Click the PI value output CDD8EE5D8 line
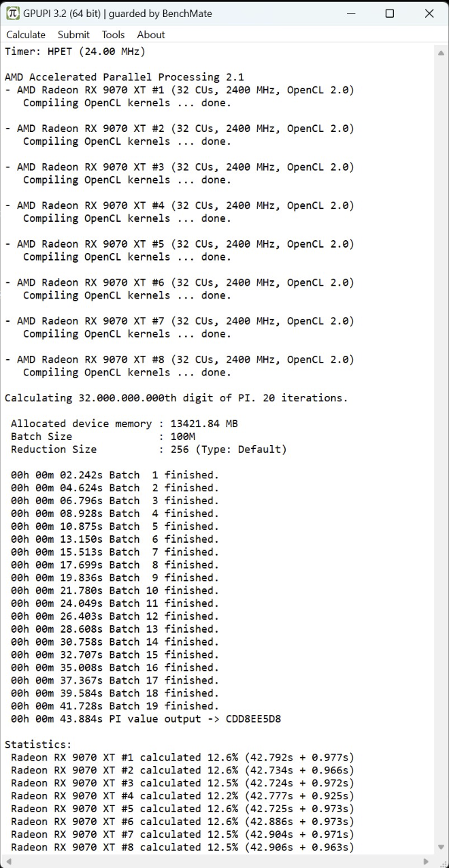The height and width of the screenshot is (868, 449). (x=146, y=719)
